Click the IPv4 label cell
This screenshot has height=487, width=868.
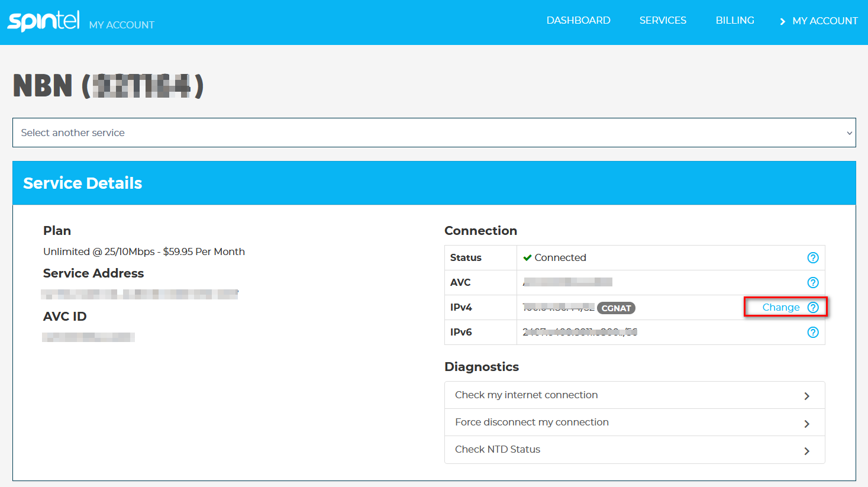(x=480, y=307)
